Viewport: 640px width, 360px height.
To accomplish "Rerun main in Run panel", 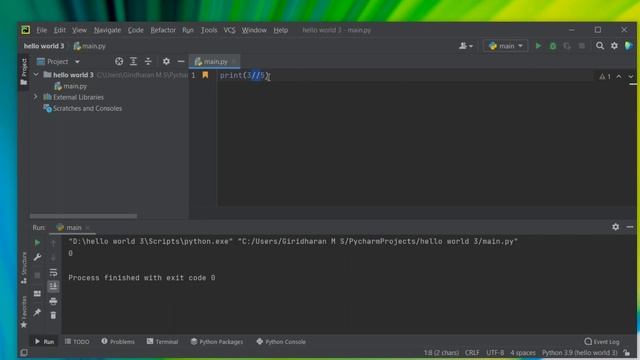I will [37, 243].
